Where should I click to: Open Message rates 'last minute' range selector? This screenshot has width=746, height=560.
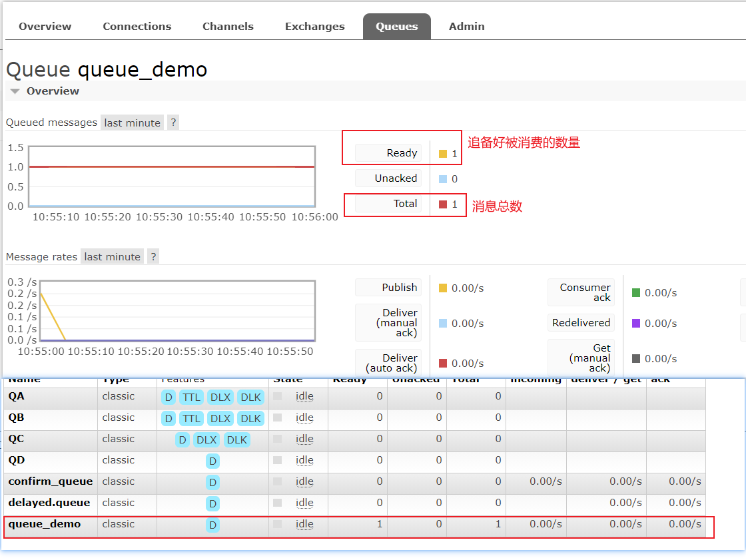click(x=112, y=256)
